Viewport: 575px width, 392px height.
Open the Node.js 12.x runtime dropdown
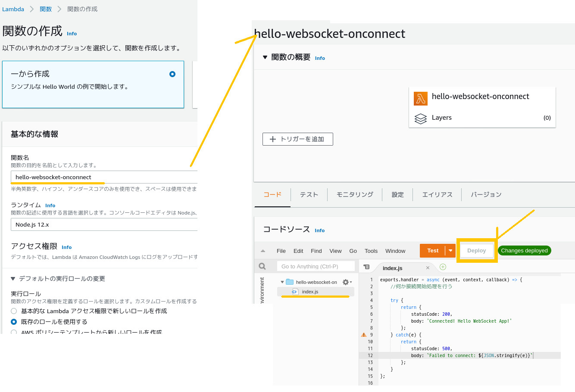pyautogui.click(x=104, y=224)
